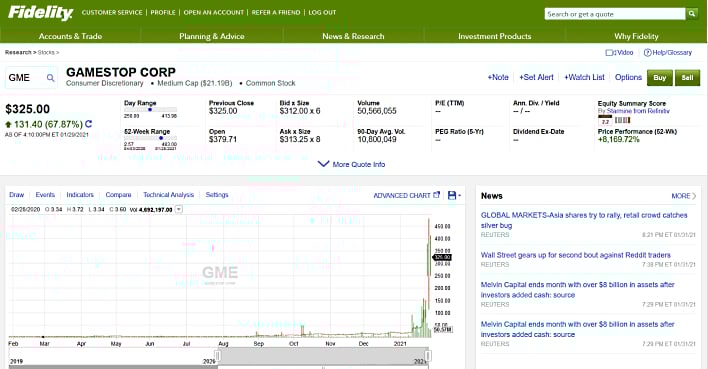Image resolution: width=708 pixels, height=369 pixels.
Task: Click the Previous Close $325.00 value
Action: click(x=223, y=111)
